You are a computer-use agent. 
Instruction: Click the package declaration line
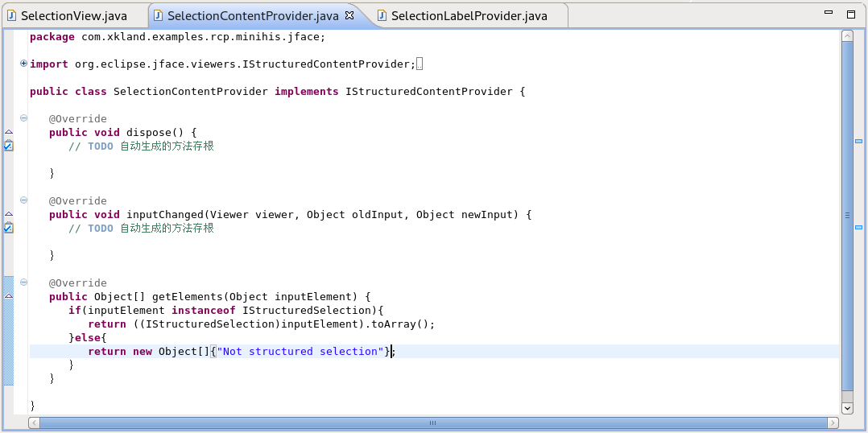178,37
